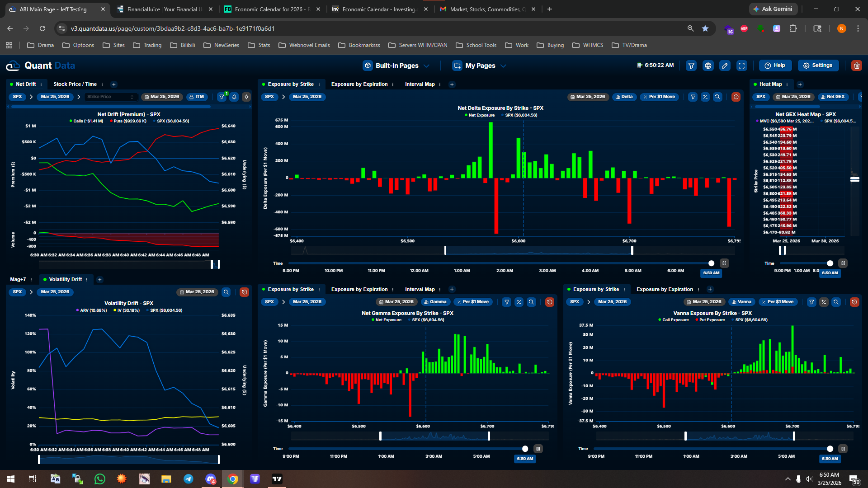Toggle Per $1 Move on Delta chart
The width and height of the screenshot is (868, 488).
tap(659, 97)
